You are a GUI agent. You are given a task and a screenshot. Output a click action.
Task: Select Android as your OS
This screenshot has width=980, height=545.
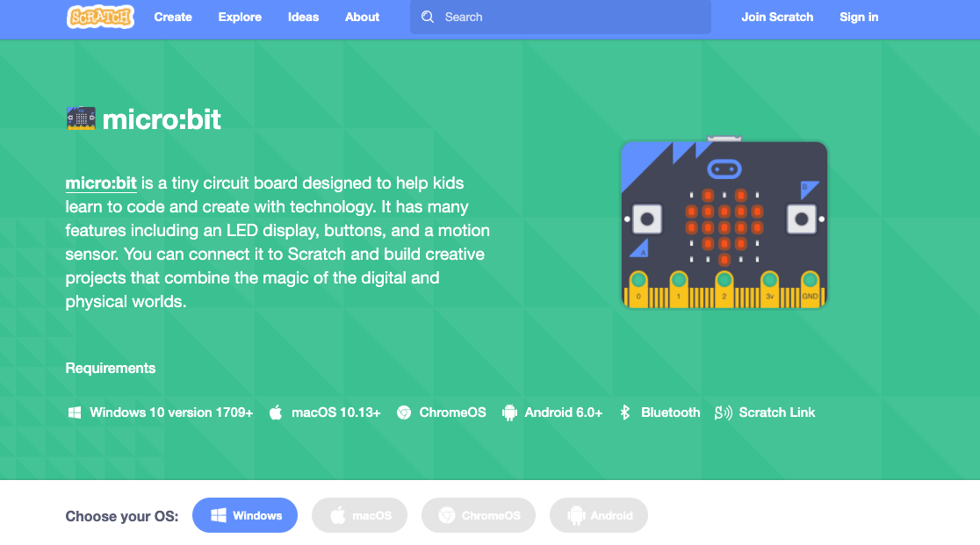click(599, 515)
